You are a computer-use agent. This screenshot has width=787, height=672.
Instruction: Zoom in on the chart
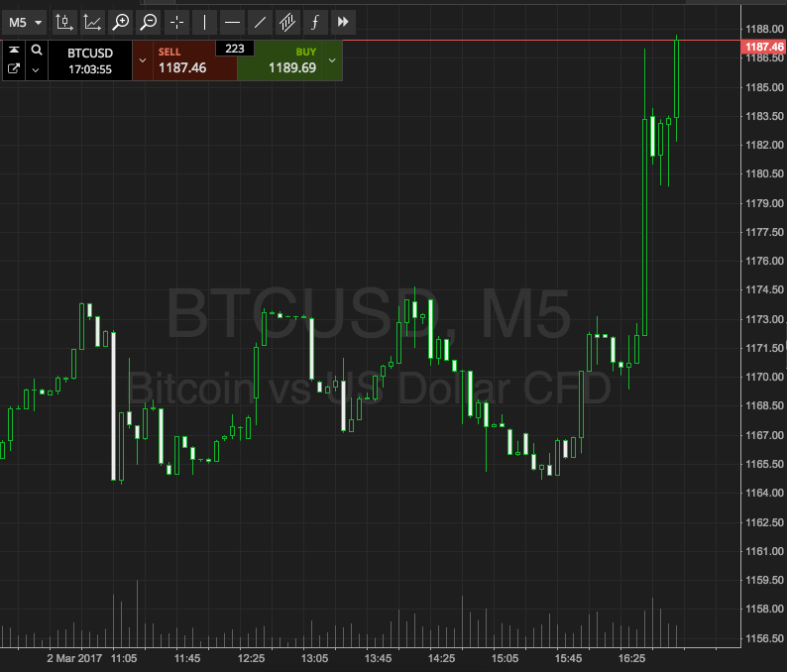(121, 21)
